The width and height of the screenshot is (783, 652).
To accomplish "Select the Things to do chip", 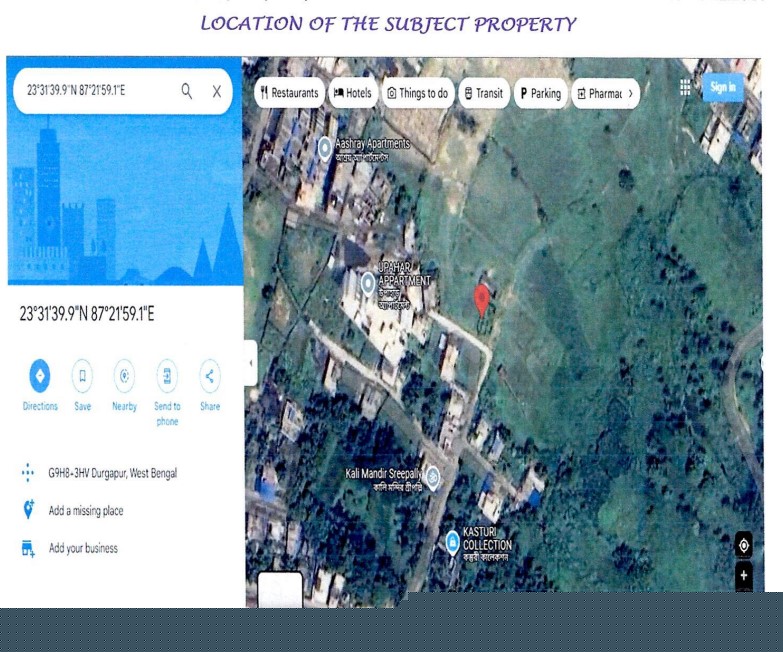I will pyautogui.click(x=418, y=93).
